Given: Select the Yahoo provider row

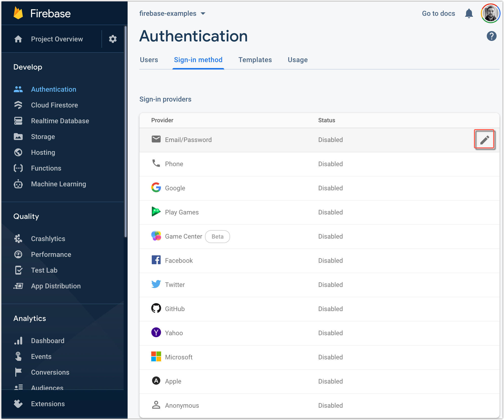Looking at the screenshot, I should click(319, 333).
